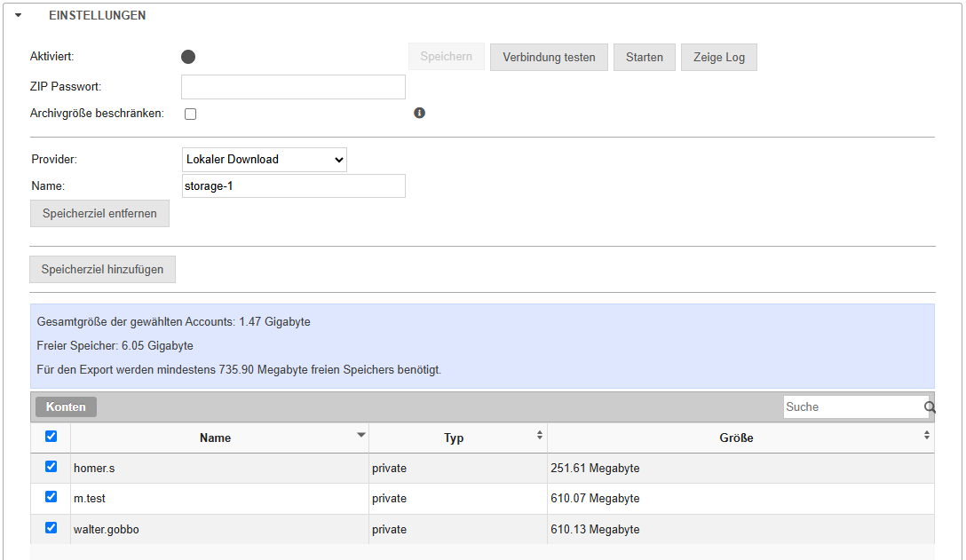
Task: Click Speicherziel hinzufügen
Action: (102, 270)
